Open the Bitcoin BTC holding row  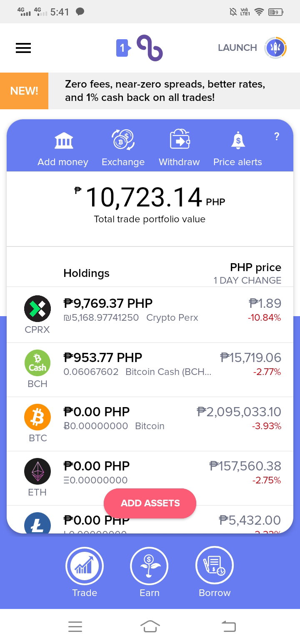click(x=150, y=424)
